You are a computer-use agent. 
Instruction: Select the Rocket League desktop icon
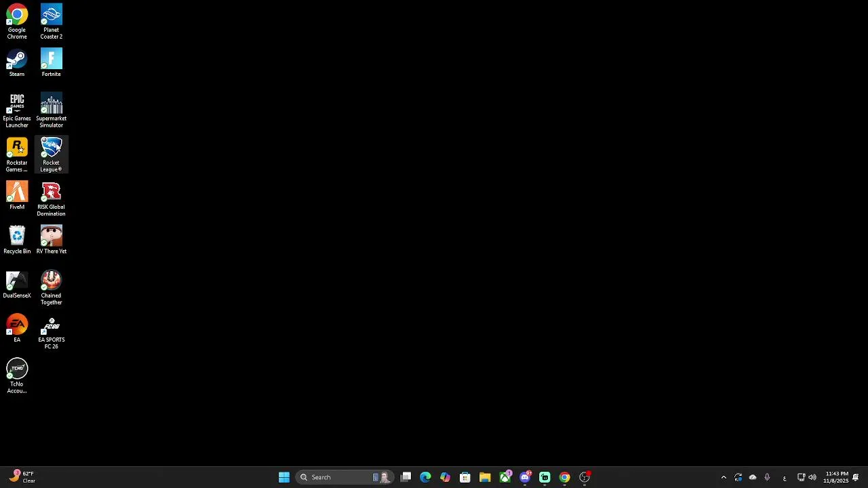51,155
